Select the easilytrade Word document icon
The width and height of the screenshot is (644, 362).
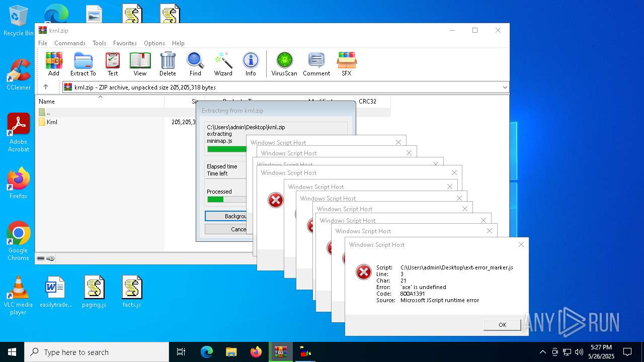[56, 292]
